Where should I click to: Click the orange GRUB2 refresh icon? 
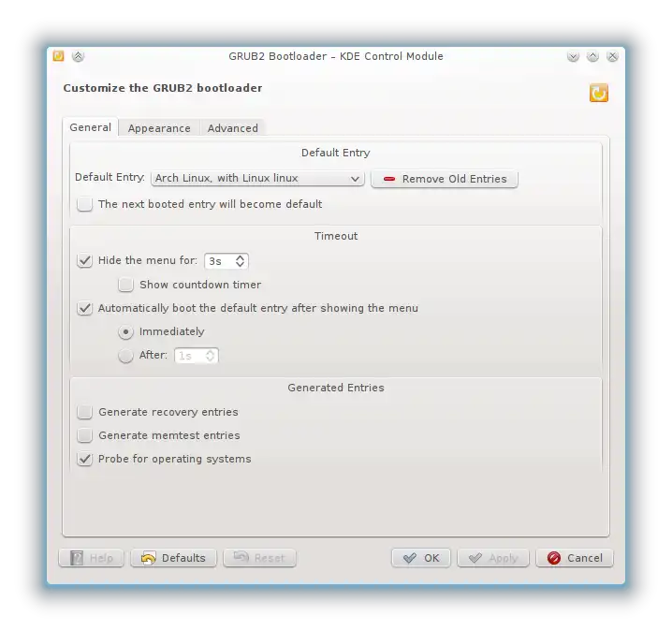pos(598,93)
